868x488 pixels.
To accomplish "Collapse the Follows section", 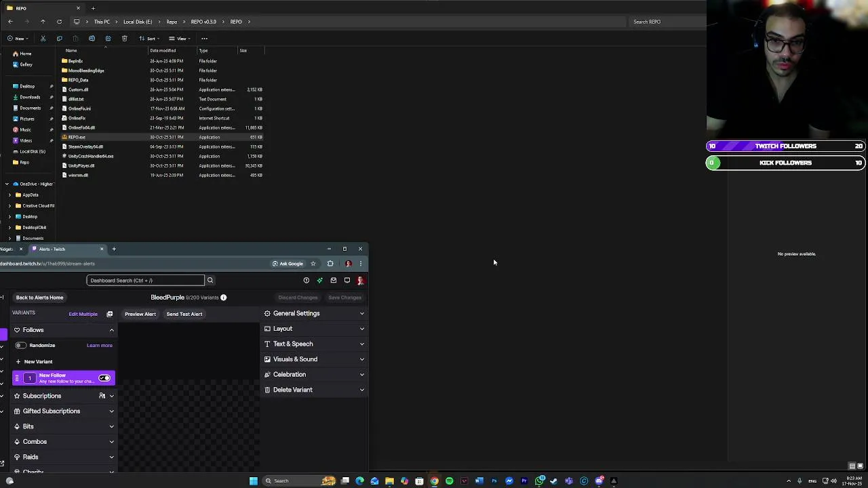I will pos(112,330).
